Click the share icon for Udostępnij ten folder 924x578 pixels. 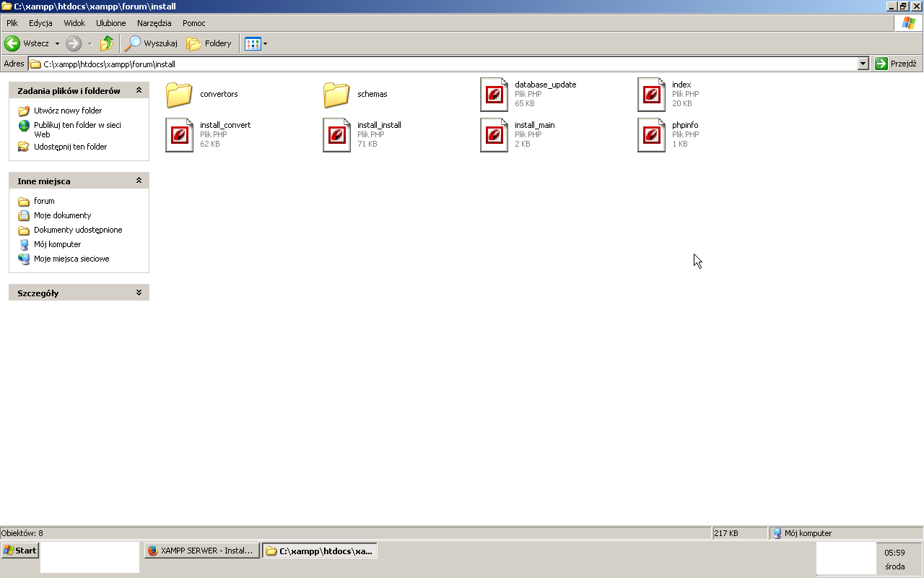pos(24,147)
